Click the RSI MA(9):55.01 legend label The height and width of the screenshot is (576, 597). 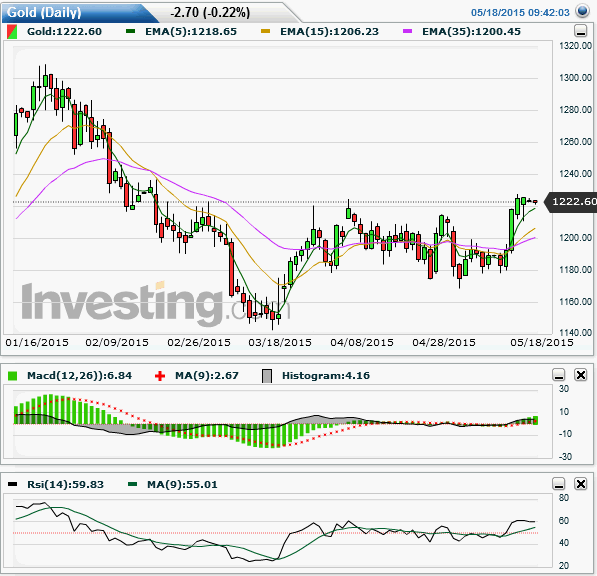tap(182, 485)
